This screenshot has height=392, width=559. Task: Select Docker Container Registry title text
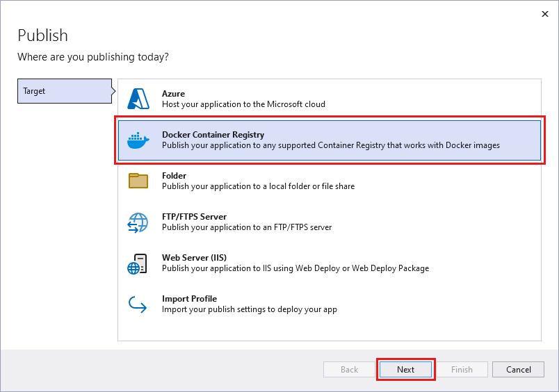tap(213, 135)
